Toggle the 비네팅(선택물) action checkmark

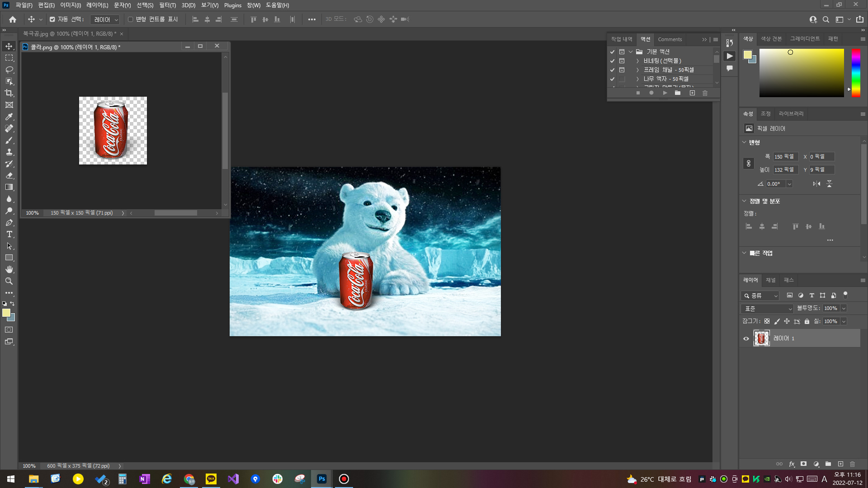pos(613,61)
